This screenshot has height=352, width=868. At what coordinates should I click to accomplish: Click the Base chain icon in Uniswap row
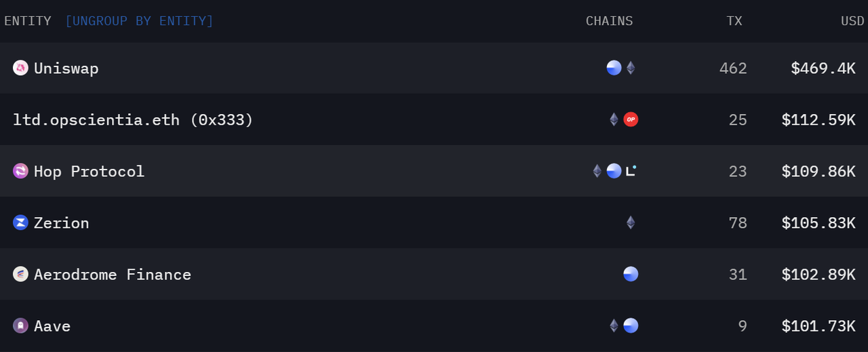pos(614,68)
